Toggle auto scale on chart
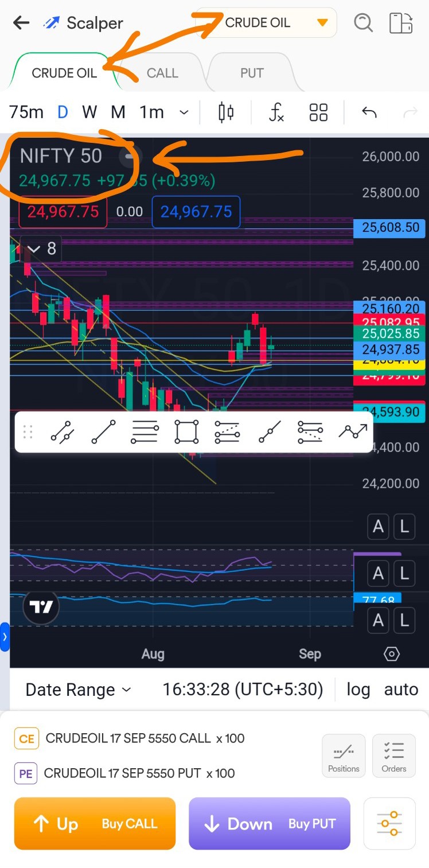The width and height of the screenshot is (429, 868). (x=401, y=689)
